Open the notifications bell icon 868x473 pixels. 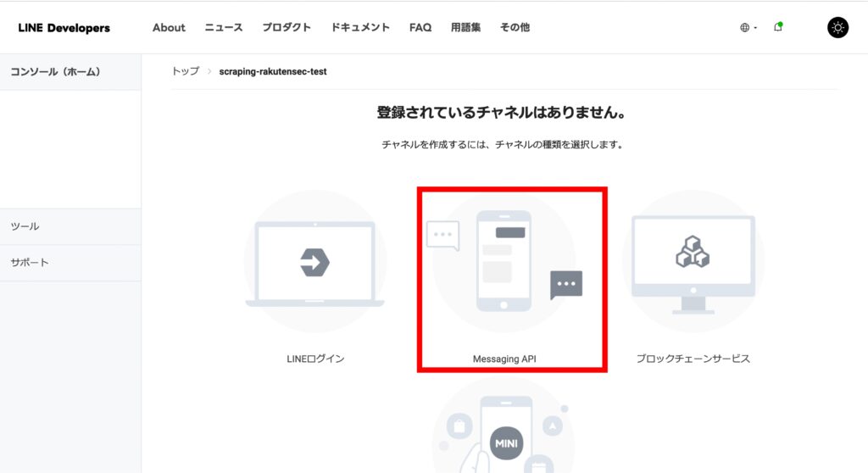(x=778, y=26)
